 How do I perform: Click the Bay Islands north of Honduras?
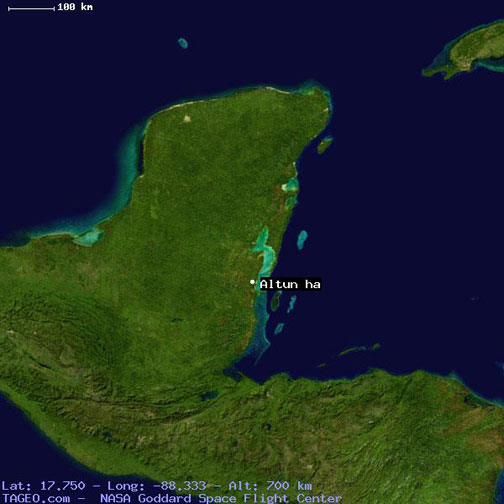pos(358,350)
